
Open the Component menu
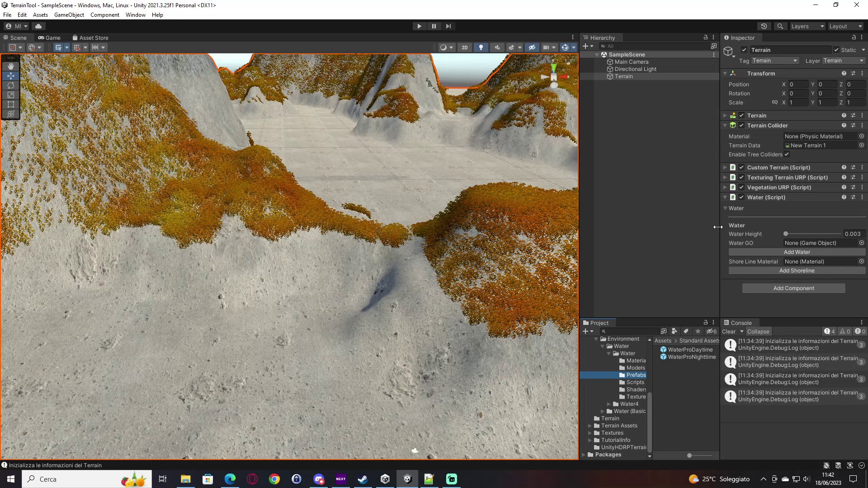tap(105, 14)
